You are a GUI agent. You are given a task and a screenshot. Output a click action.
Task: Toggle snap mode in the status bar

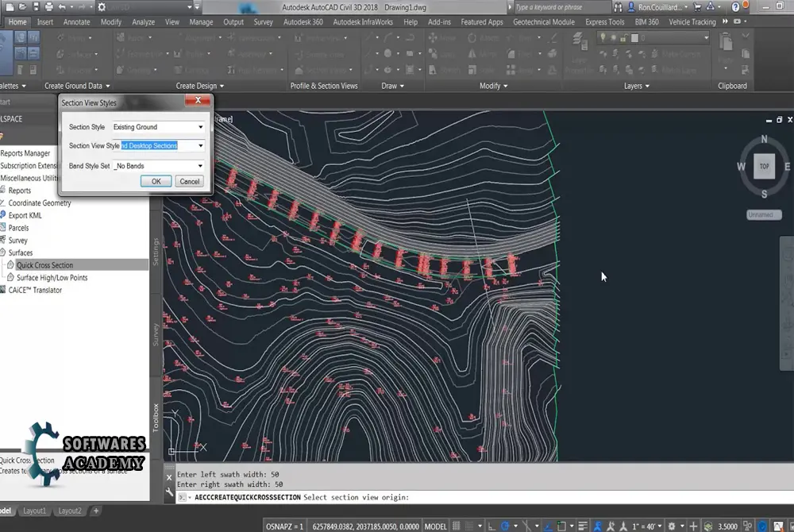coord(469,526)
